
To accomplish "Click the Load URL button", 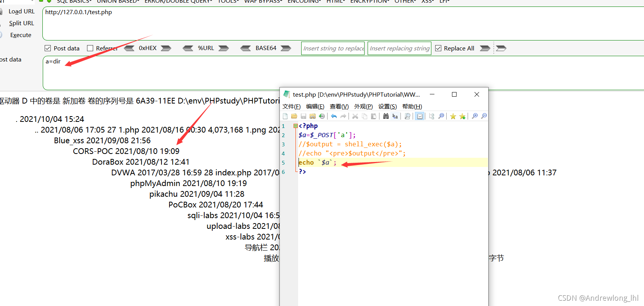I will click(21, 11).
